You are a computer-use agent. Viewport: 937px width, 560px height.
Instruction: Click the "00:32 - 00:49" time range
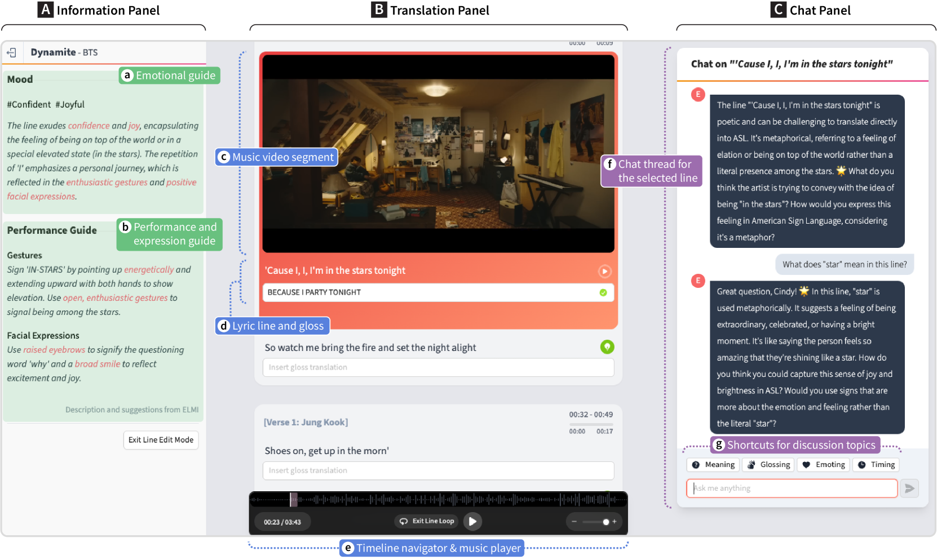591,415
